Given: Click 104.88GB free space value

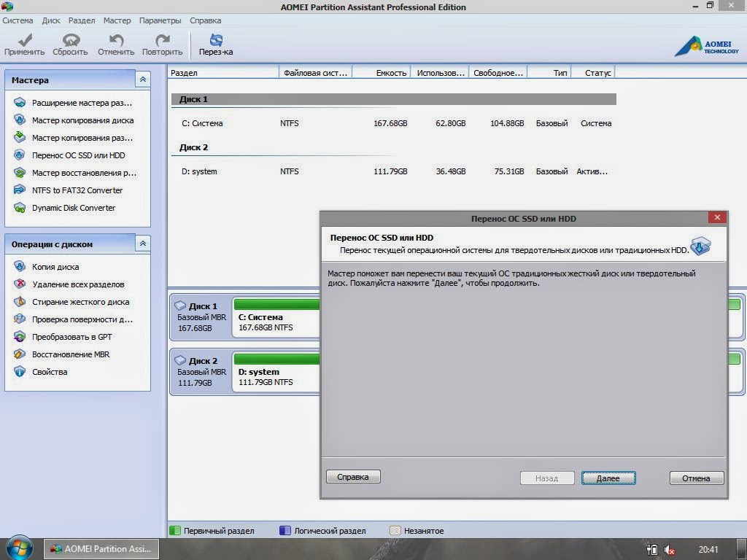Looking at the screenshot, I should [x=507, y=123].
